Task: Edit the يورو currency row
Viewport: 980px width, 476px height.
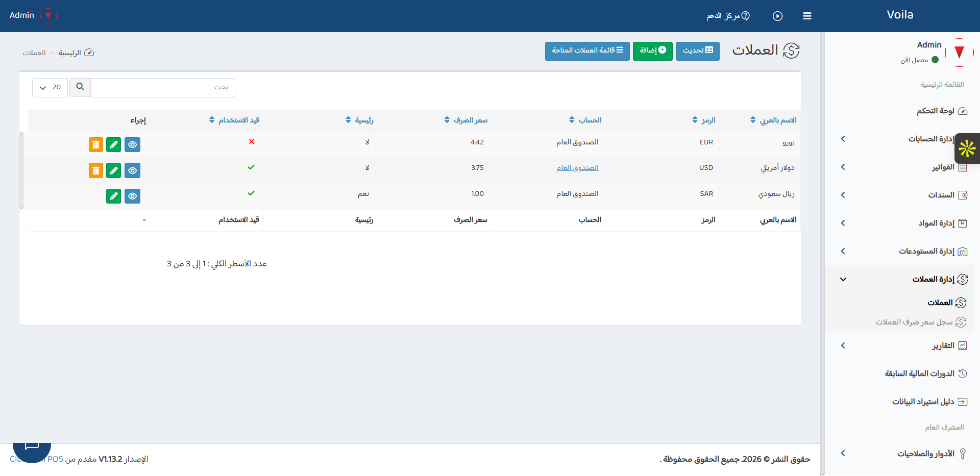Action: [114, 145]
